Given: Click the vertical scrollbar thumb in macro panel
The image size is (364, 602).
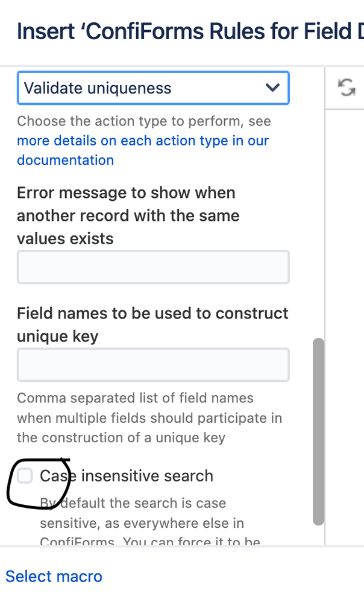Looking at the screenshot, I should click(x=318, y=431).
